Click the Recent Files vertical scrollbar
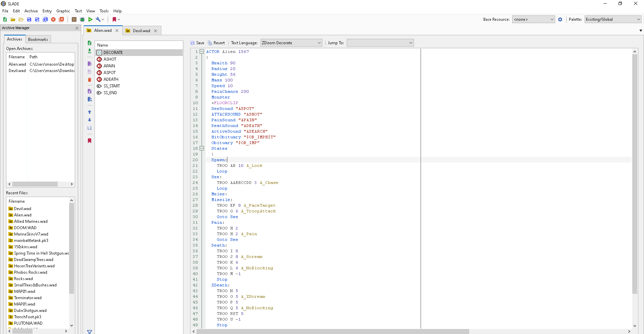Screen dimensions: 644x334 click(71, 248)
